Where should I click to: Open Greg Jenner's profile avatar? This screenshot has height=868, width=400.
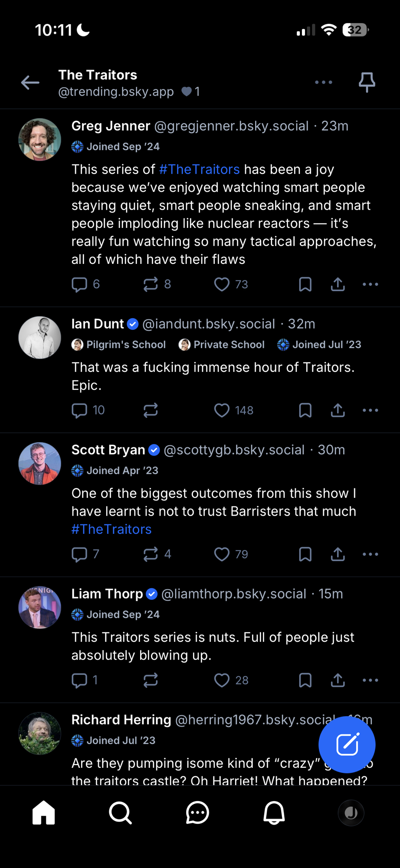(x=39, y=140)
